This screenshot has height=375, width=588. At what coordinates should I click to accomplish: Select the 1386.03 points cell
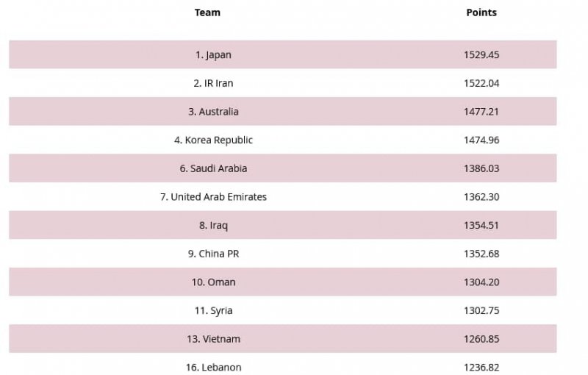point(481,168)
